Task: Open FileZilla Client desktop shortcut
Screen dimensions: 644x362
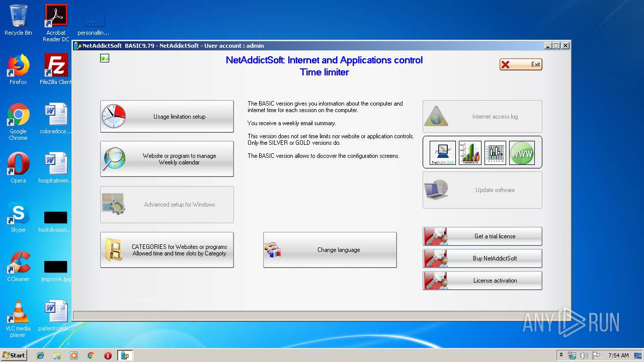Action: (x=56, y=69)
